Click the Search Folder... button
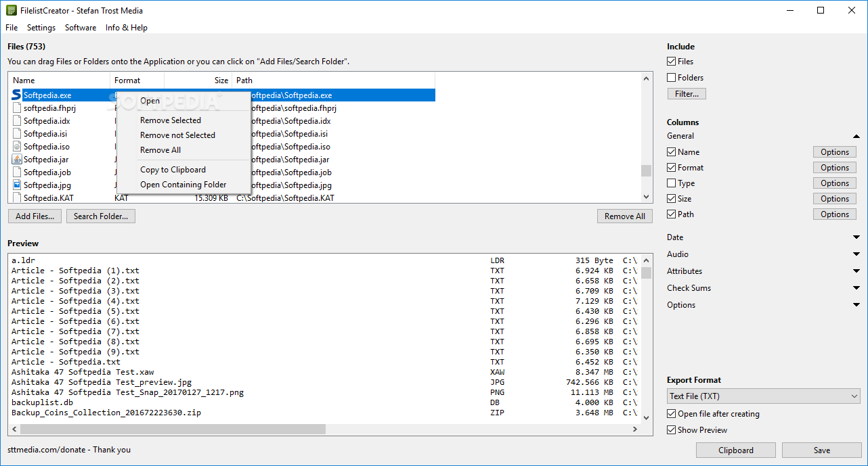868x466 pixels. [x=101, y=216]
